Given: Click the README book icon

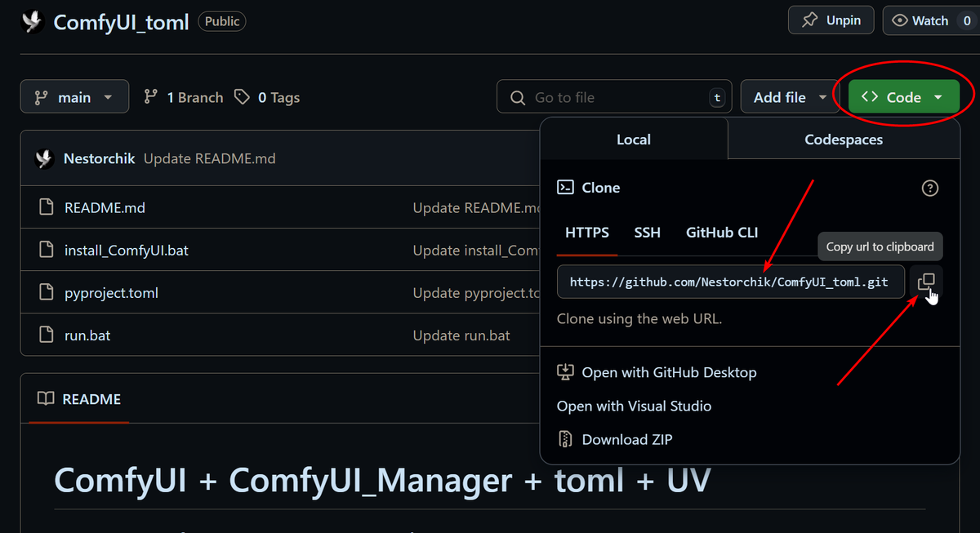Looking at the screenshot, I should pyautogui.click(x=47, y=399).
